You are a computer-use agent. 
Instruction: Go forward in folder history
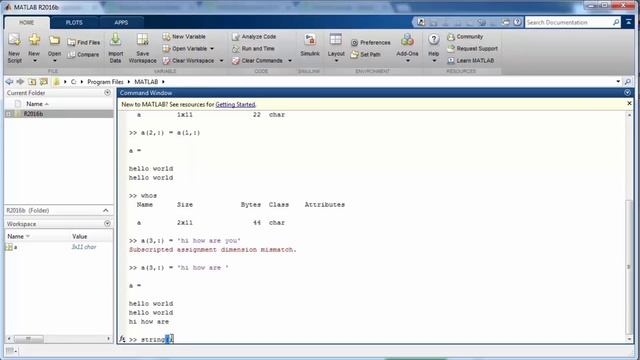click(20, 82)
